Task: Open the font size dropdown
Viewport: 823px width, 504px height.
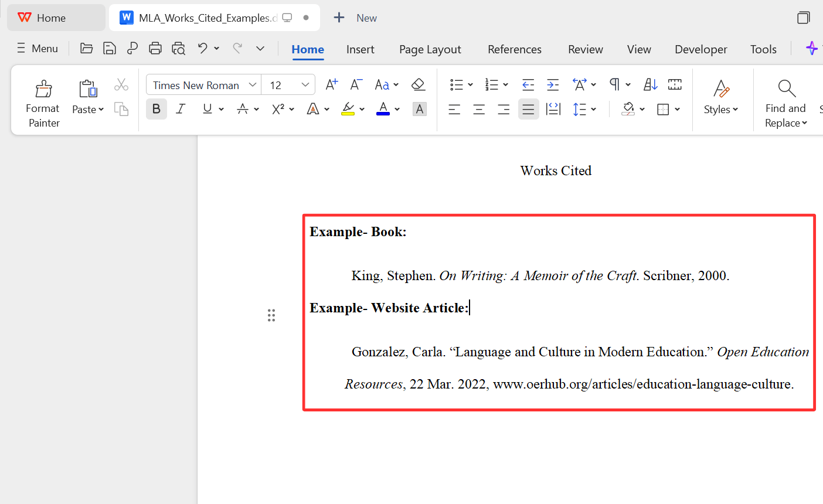Action: 305,84
